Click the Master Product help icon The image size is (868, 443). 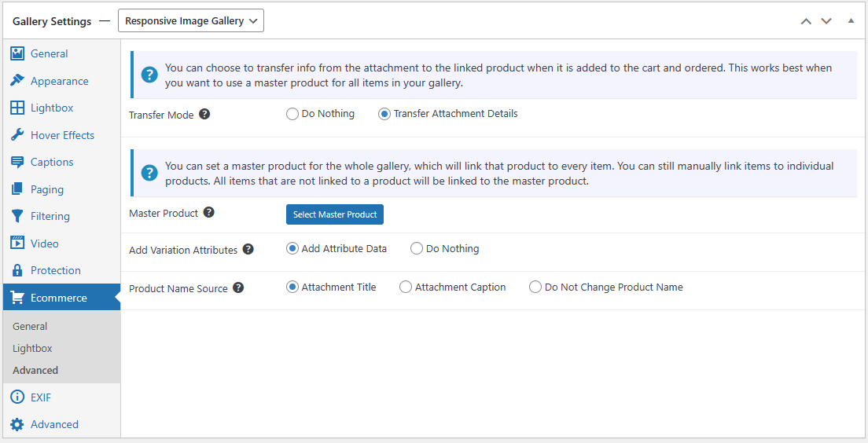pos(208,212)
